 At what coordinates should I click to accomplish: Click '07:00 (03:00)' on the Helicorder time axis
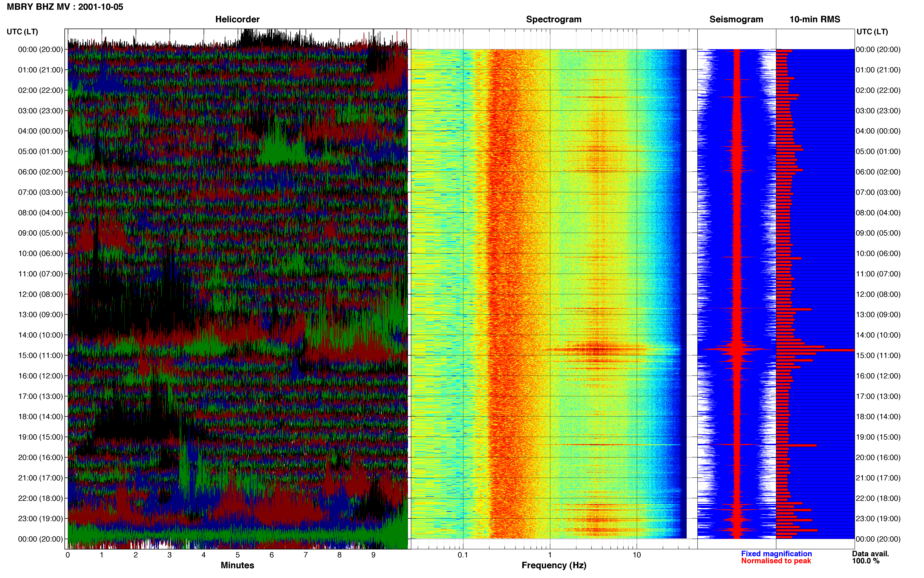tap(41, 192)
